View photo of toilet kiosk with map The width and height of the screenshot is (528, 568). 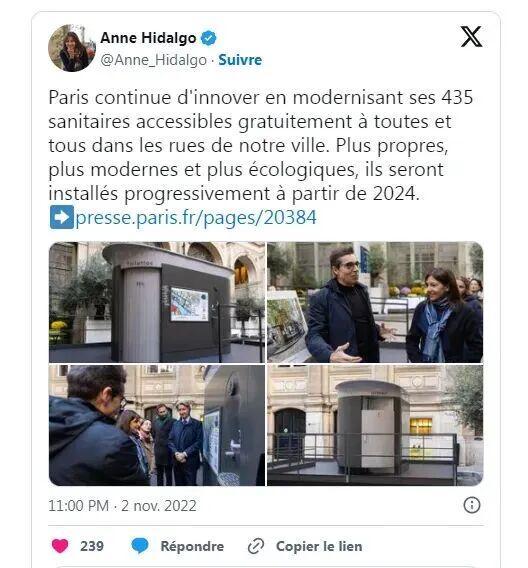[x=157, y=302]
